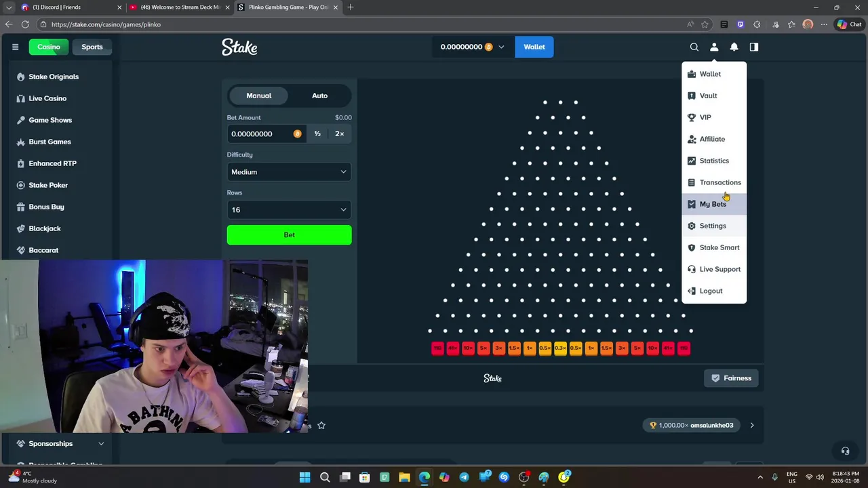Open VIP from the user menu
Image resolution: width=868 pixels, height=488 pixels.
(714, 117)
